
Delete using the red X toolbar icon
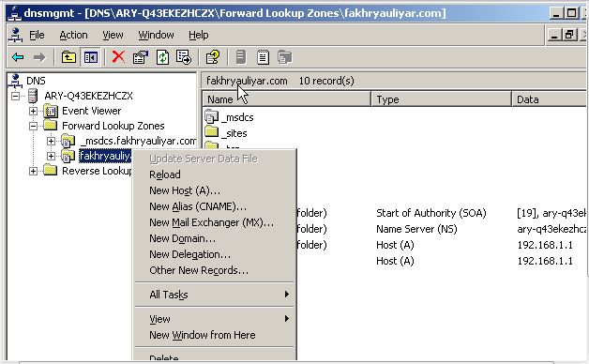pos(119,57)
